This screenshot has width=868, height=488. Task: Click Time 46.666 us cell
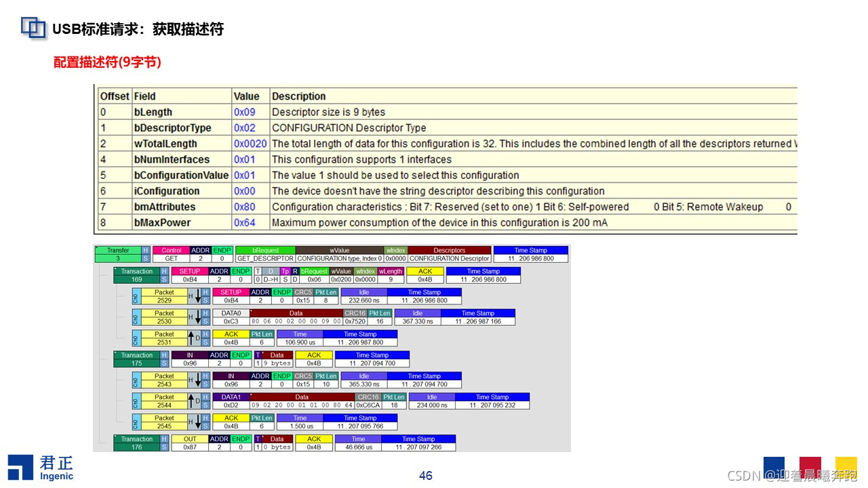358,443
